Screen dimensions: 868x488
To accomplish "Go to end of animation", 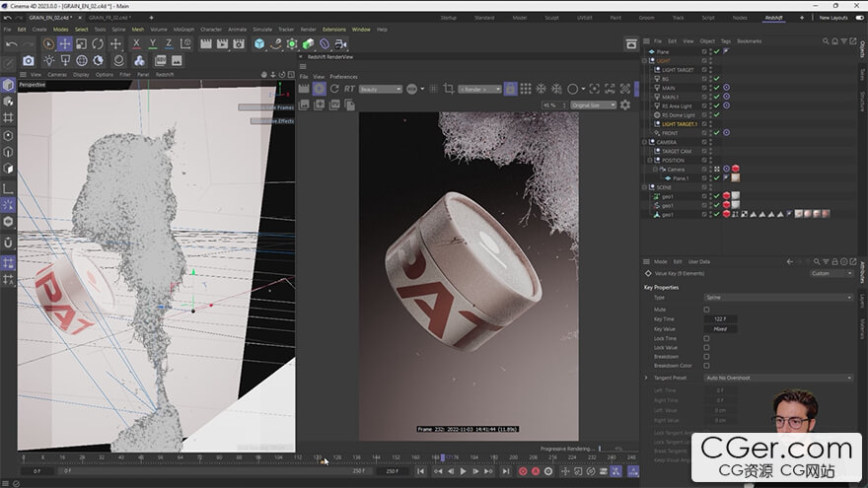I will (x=505, y=471).
